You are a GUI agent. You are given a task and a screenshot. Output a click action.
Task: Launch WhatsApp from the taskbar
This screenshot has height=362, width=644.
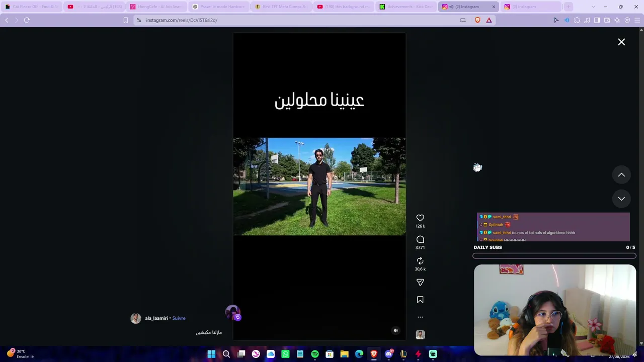tap(285, 354)
